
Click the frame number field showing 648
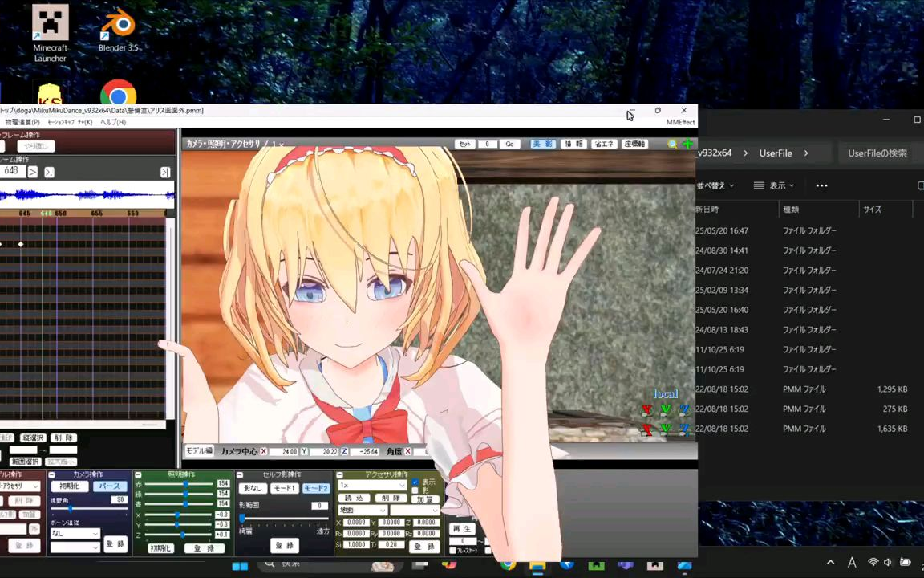[12, 171]
